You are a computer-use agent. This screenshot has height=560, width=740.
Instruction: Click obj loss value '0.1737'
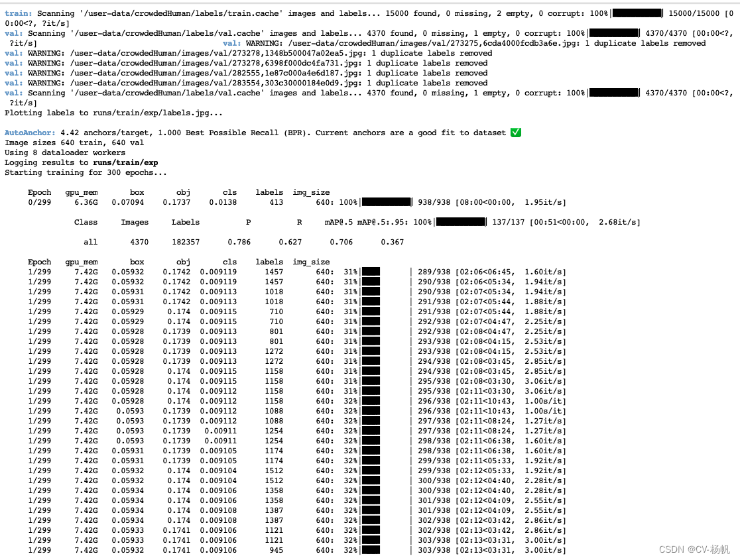pyautogui.click(x=176, y=202)
